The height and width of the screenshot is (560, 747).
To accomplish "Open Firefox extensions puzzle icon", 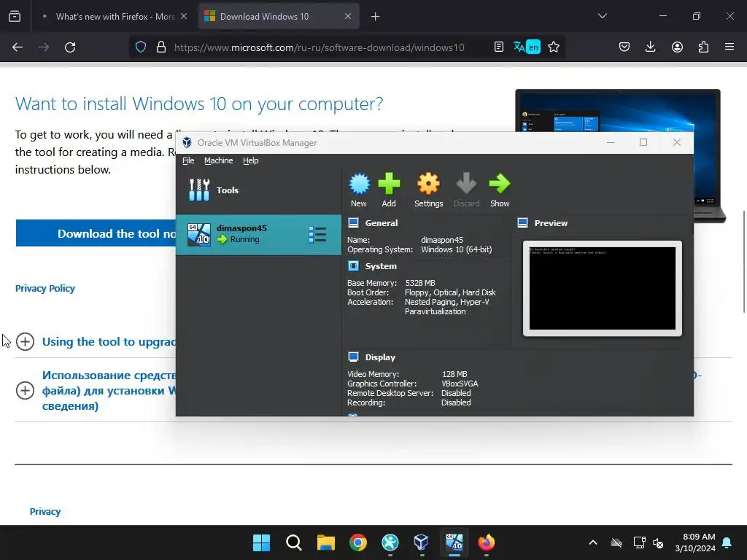I will tap(703, 47).
